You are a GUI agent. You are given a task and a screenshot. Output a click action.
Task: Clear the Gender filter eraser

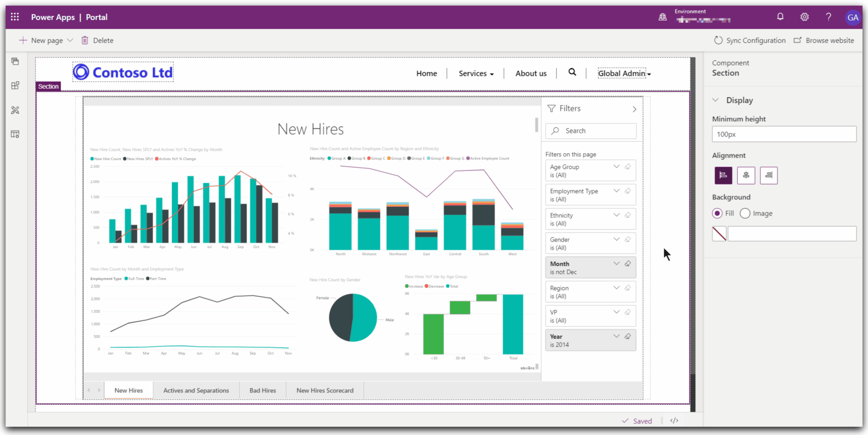pos(628,239)
